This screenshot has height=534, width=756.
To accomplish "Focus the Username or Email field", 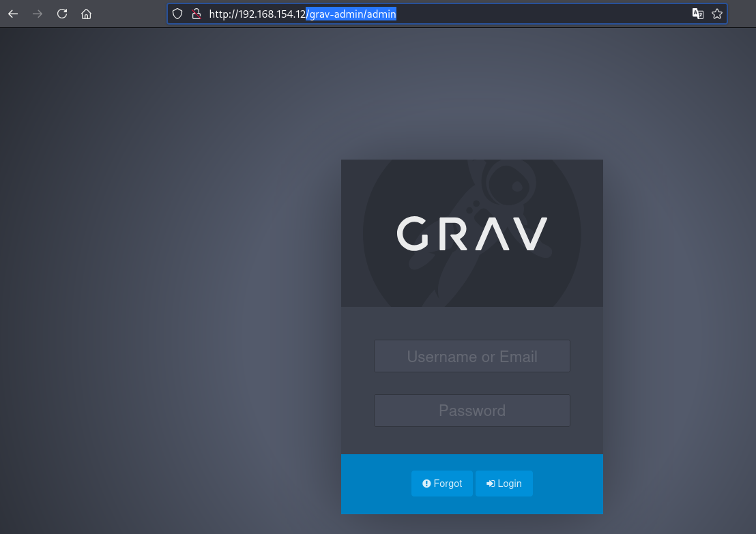I will [x=472, y=356].
